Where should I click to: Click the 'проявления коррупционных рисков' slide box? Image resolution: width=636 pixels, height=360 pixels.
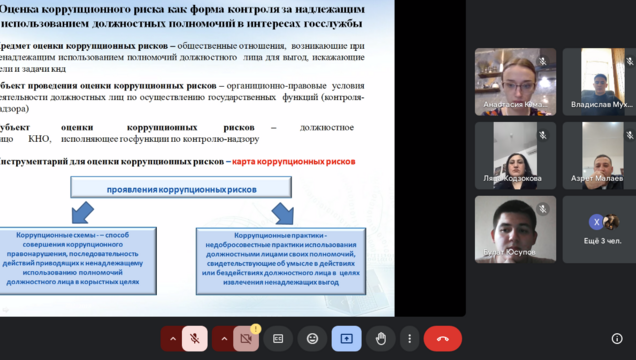pyautogui.click(x=181, y=187)
